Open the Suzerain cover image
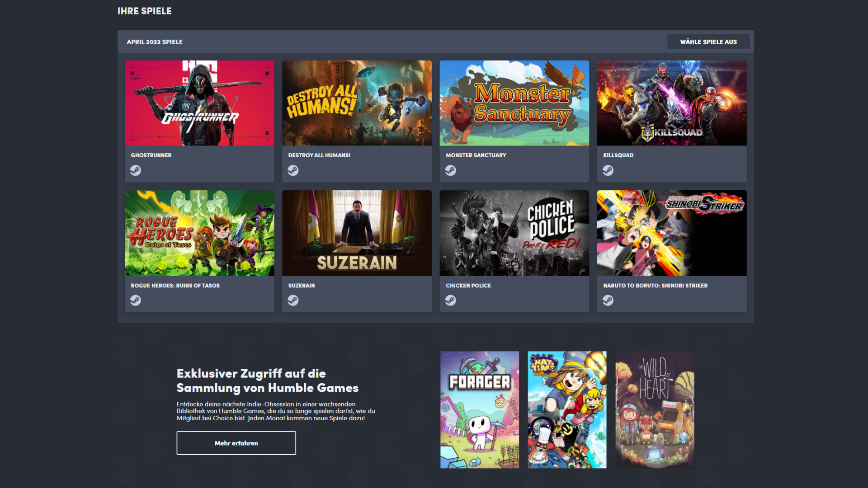 (x=357, y=233)
